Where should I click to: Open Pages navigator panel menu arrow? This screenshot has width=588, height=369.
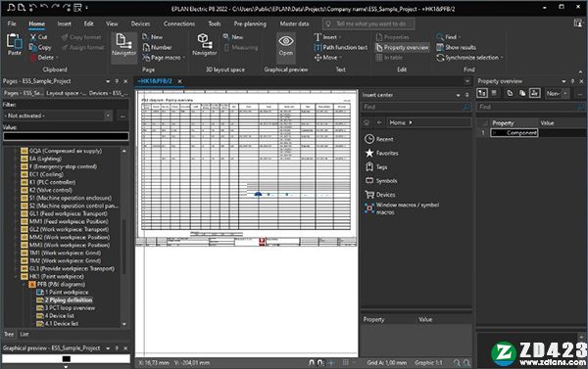point(108,81)
